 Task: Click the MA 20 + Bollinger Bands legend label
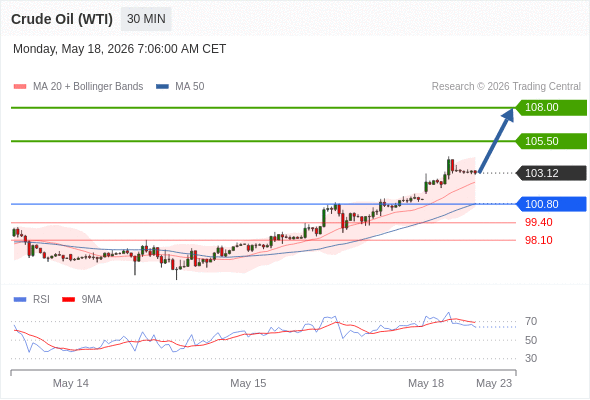click(x=88, y=87)
